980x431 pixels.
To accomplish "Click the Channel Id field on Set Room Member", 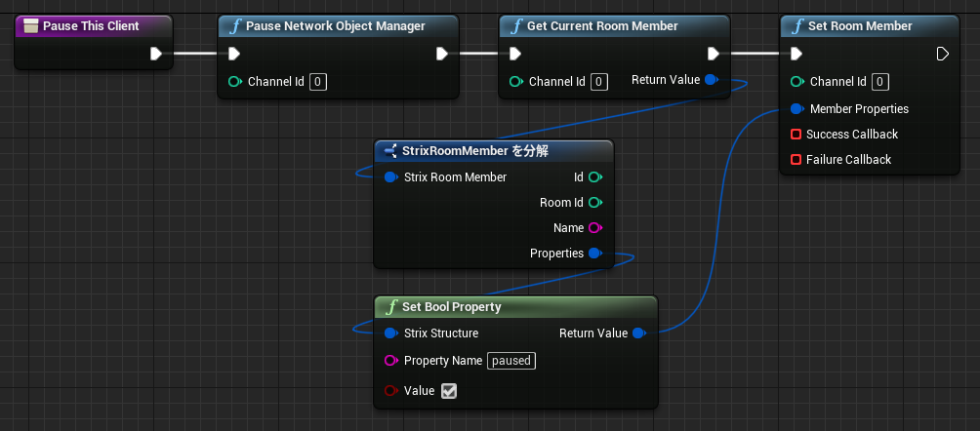I will 880,81.
